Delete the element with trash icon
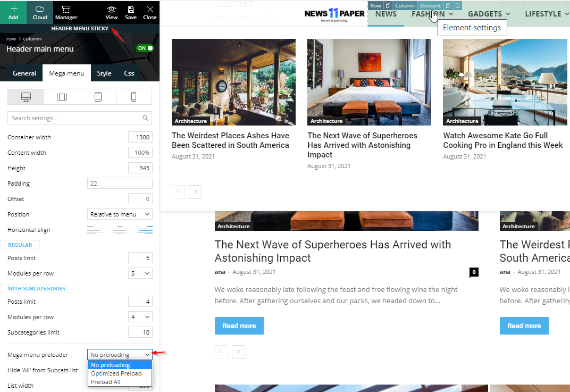The height and width of the screenshot is (392, 570). click(457, 5)
